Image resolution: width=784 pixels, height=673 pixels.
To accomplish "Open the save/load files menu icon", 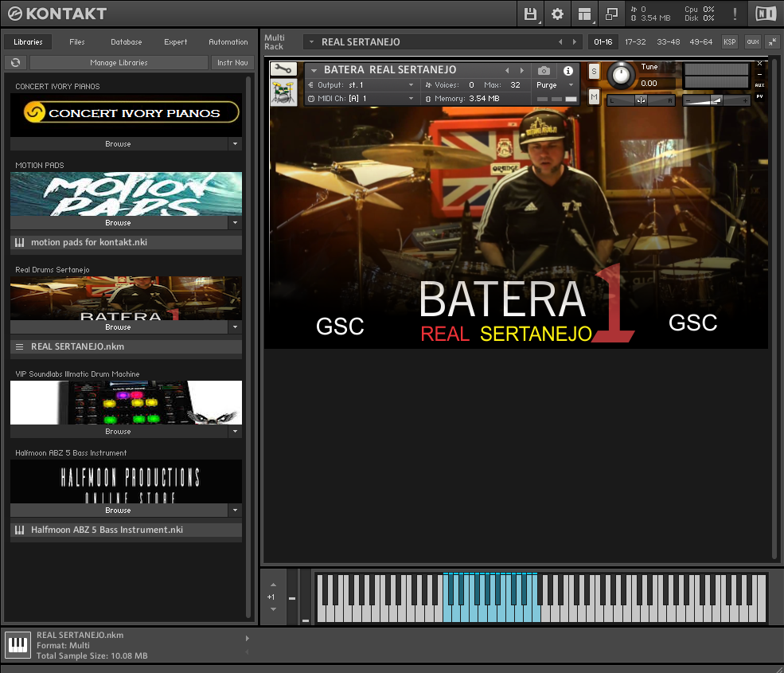I will (x=530, y=14).
